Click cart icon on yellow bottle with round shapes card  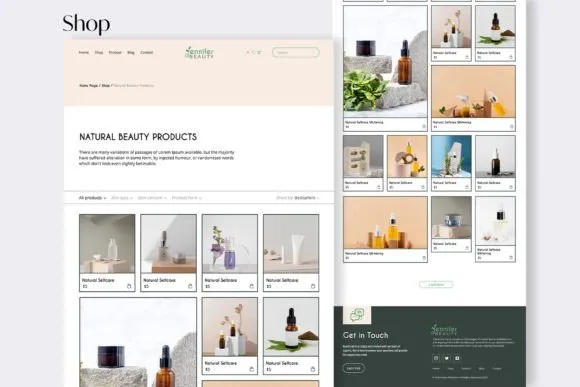[x=423, y=187]
